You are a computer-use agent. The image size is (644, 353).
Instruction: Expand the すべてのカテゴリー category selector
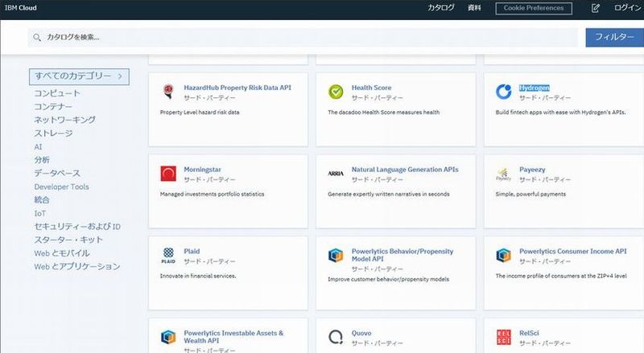pyautogui.click(x=79, y=76)
